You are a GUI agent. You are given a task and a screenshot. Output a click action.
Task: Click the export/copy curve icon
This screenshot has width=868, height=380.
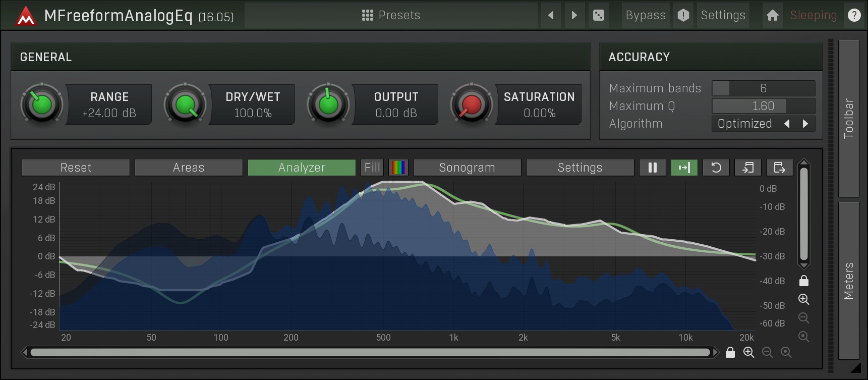[779, 168]
